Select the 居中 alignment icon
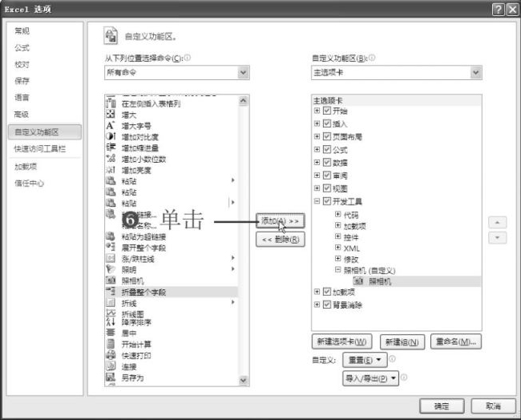The height and width of the screenshot is (420, 521). tap(111, 333)
